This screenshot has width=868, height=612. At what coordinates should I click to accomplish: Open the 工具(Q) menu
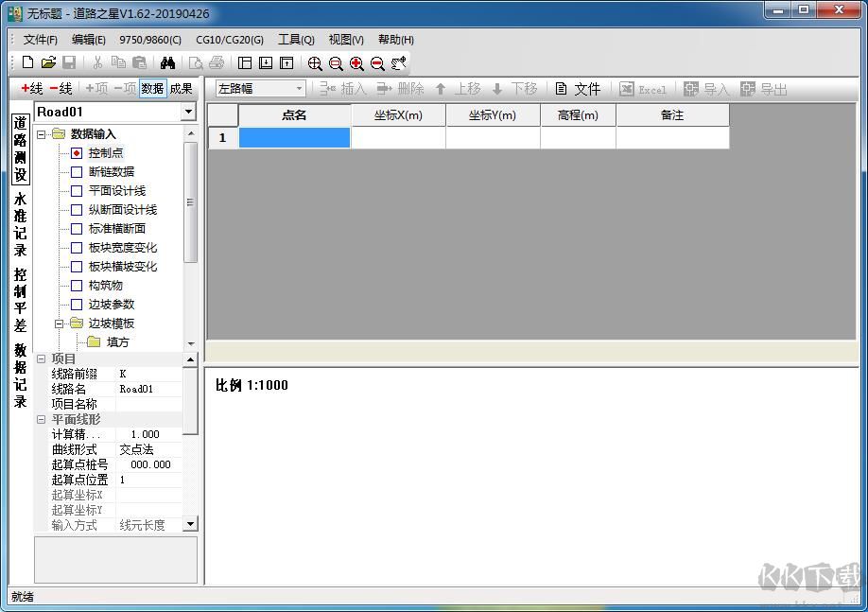point(296,40)
